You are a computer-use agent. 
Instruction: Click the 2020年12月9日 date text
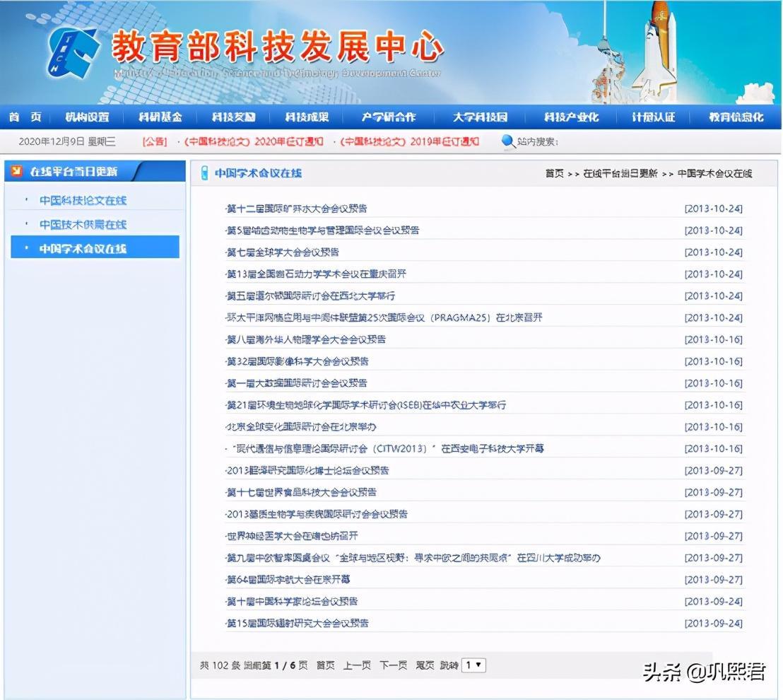click(x=52, y=141)
